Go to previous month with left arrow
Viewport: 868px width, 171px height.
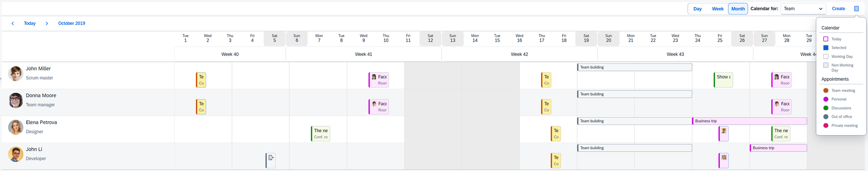pyautogui.click(x=13, y=23)
